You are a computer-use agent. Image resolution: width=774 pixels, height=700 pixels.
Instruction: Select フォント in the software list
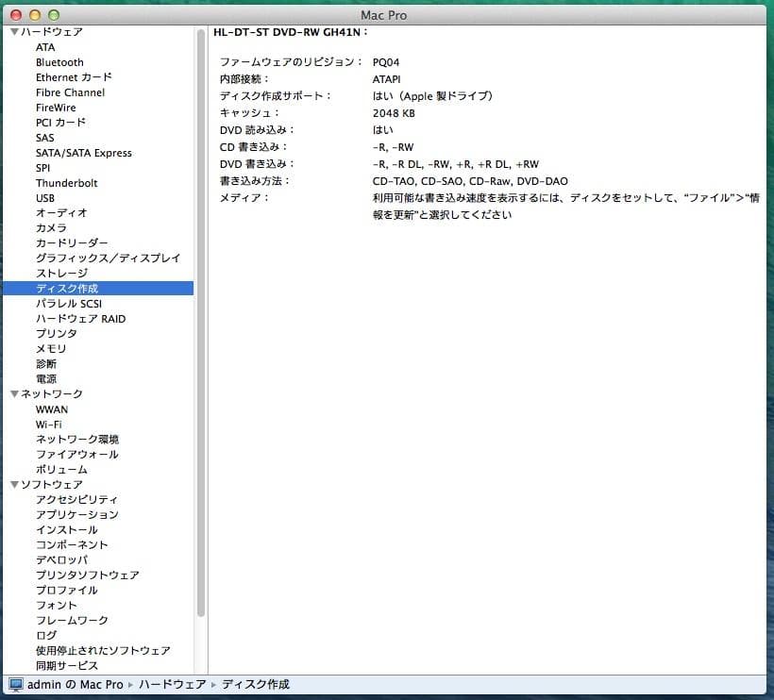coord(55,605)
